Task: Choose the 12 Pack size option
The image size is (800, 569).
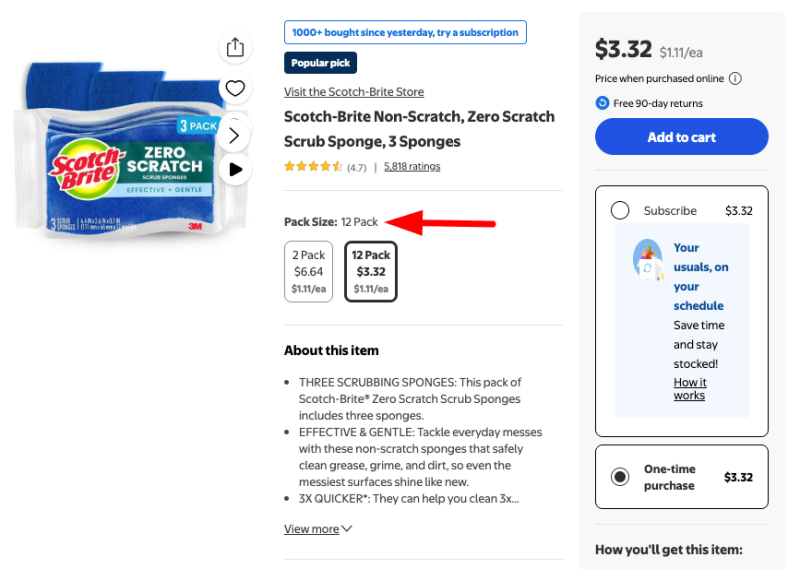Action: click(x=370, y=271)
